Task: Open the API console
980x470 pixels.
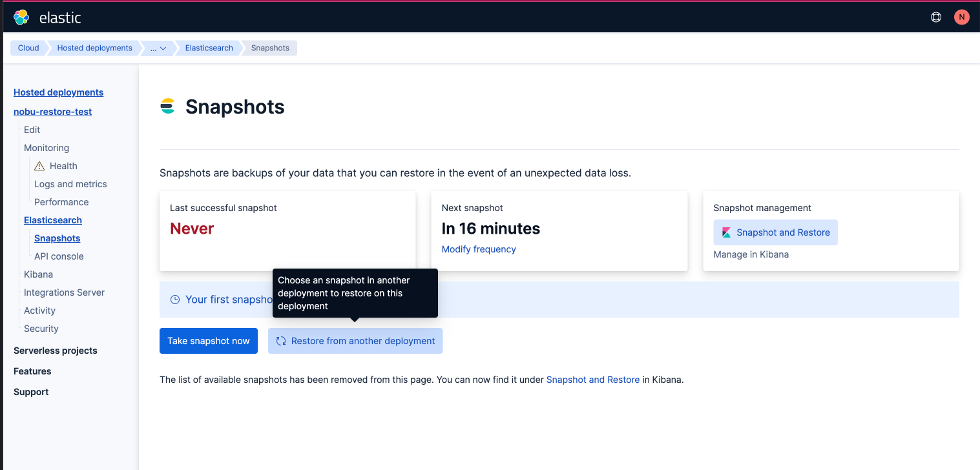Action: [x=59, y=256]
